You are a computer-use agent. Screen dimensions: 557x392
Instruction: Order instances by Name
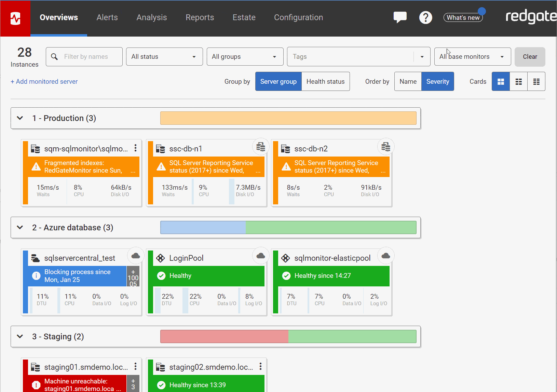tap(408, 81)
